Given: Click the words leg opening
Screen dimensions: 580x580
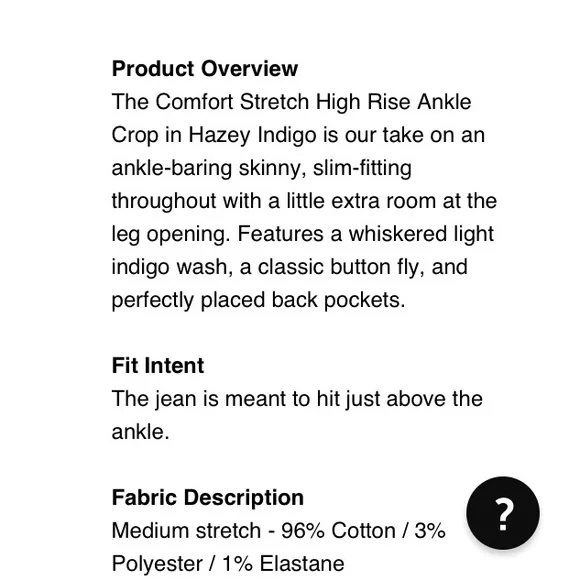Looking at the screenshot, I should pyautogui.click(x=171, y=234).
